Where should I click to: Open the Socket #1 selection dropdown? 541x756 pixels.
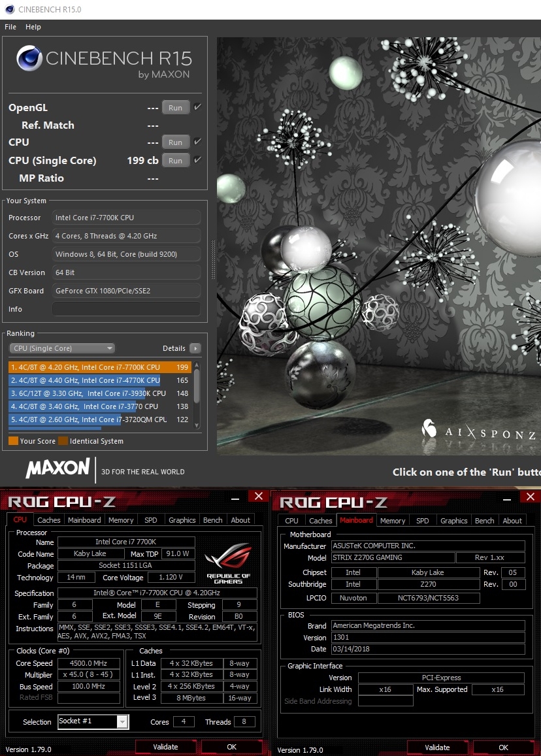[93, 721]
